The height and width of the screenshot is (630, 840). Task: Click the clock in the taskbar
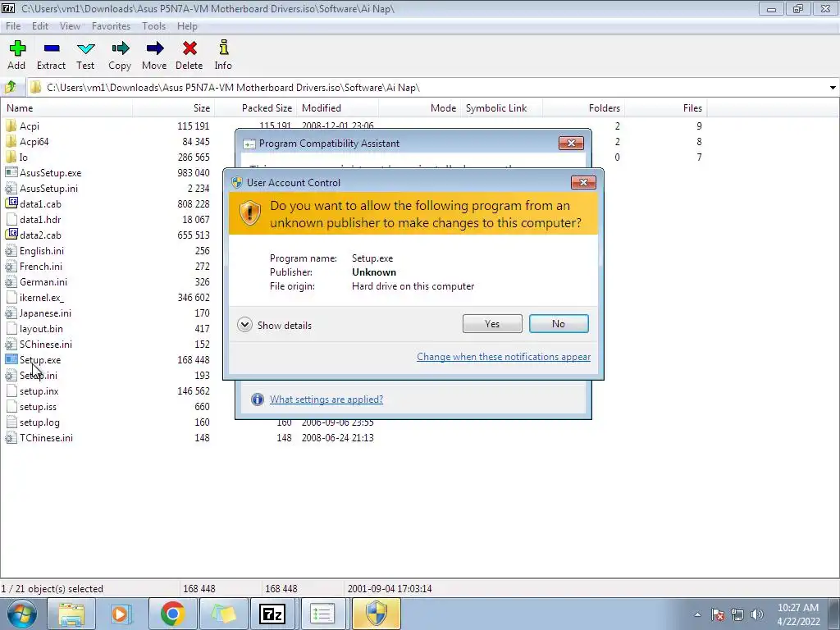coord(798,614)
